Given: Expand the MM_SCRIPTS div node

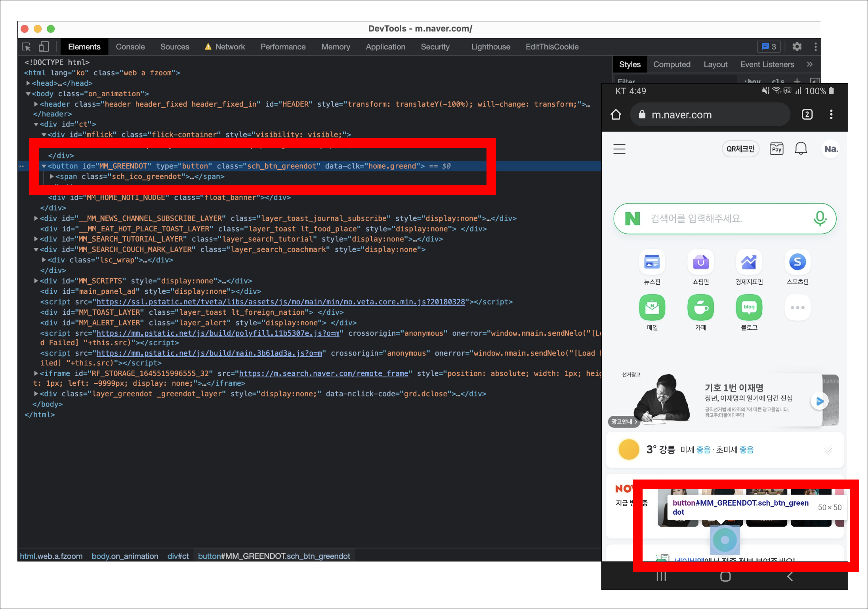Looking at the screenshot, I should tap(36, 281).
